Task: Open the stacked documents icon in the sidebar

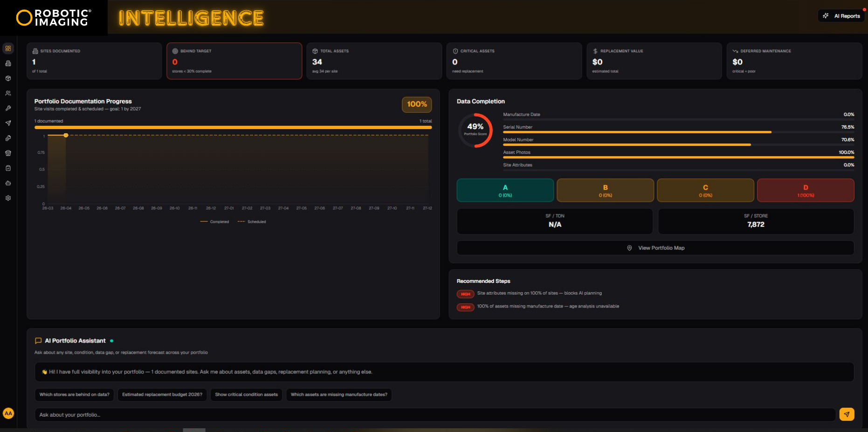Action: (8, 138)
